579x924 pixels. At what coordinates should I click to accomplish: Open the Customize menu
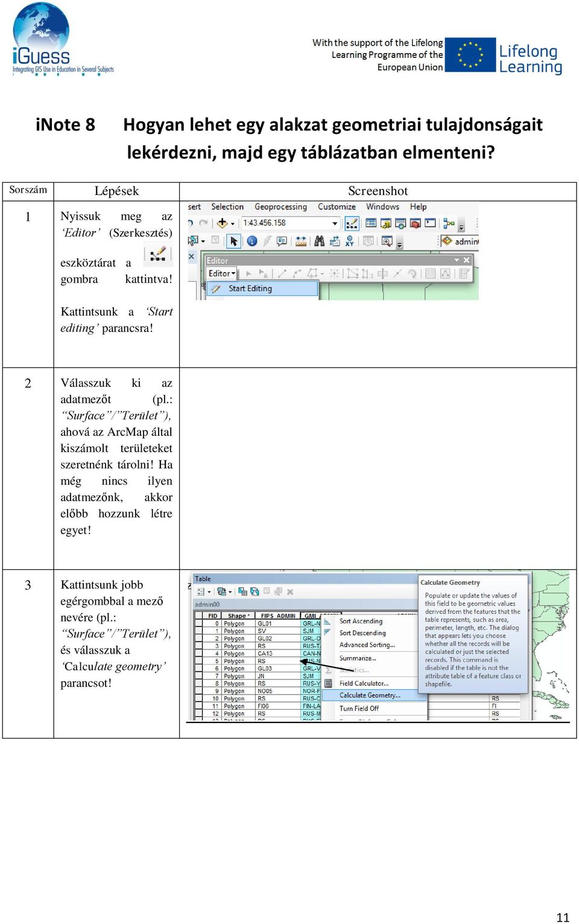[x=337, y=206]
